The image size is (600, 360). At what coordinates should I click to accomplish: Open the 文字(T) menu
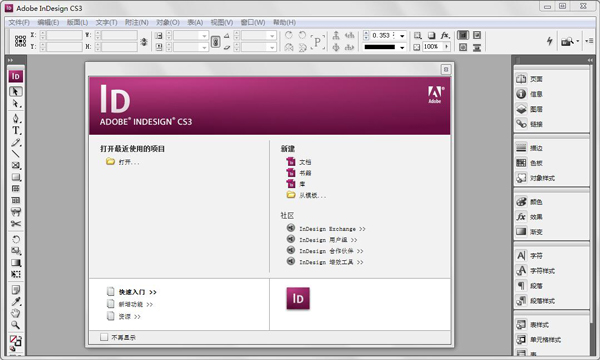[x=106, y=23]
